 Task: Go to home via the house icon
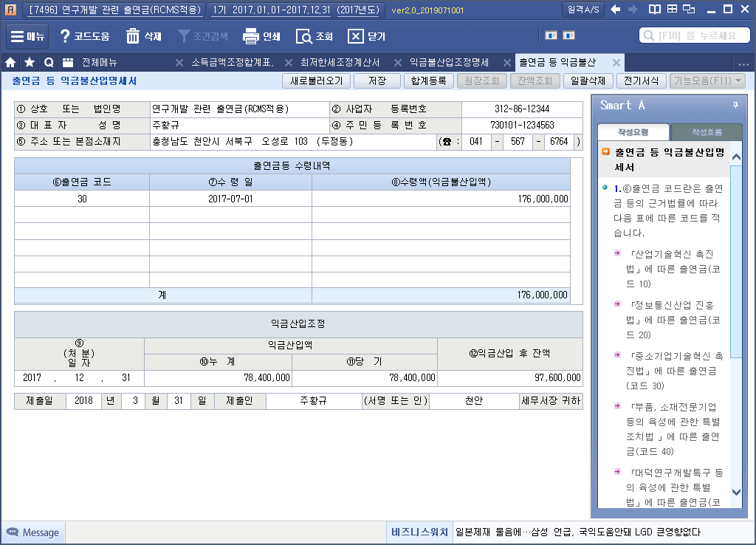pyautogui.click(x=10, y=63)
